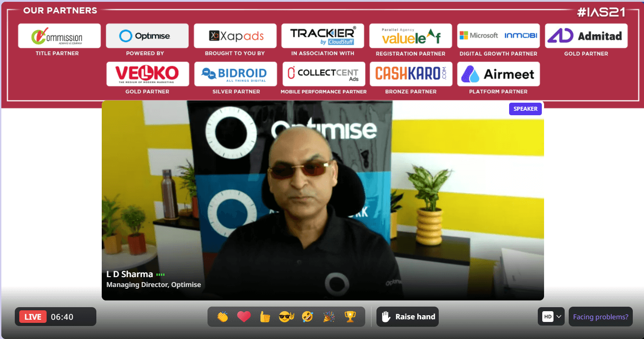Click the Collectcent Ads partner logo
This screenshot has height=339, width=644.
(x=324, y=74)
